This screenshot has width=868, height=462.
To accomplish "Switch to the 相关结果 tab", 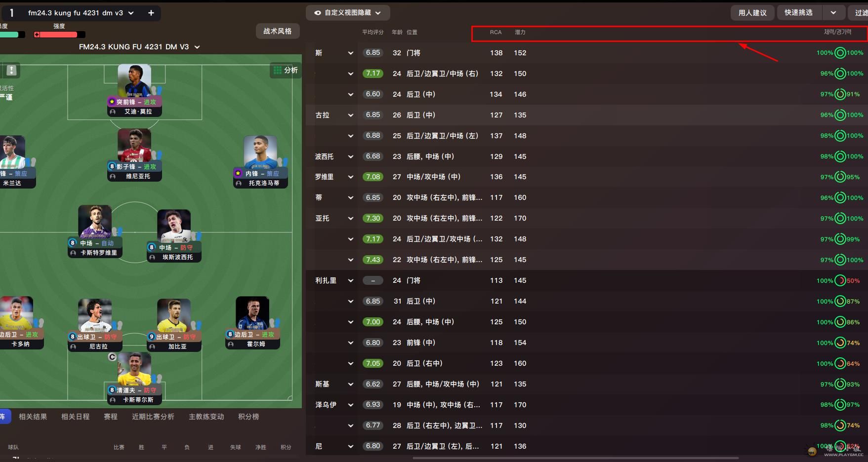I will click(x=33, y=417).
